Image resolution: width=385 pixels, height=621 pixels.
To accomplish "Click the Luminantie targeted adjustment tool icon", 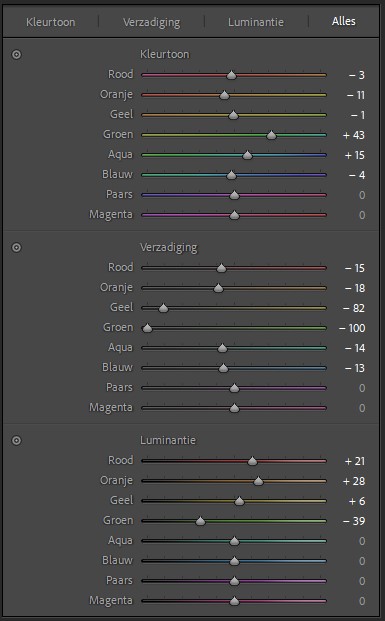I will pyautogui.click(x=16, y=440).
